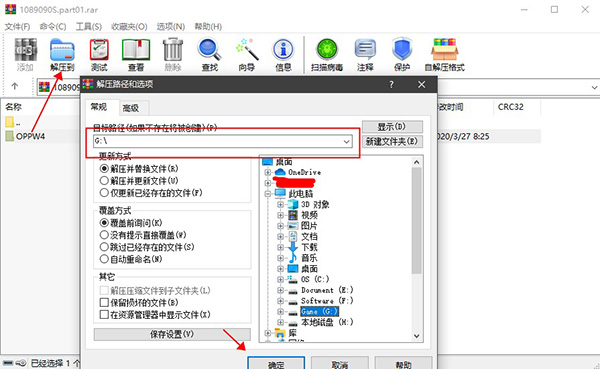The height and width of the screenshot is (369, 600).
Task: Open the 查看 (View) book icon
Action: click(x=136, y=55)
